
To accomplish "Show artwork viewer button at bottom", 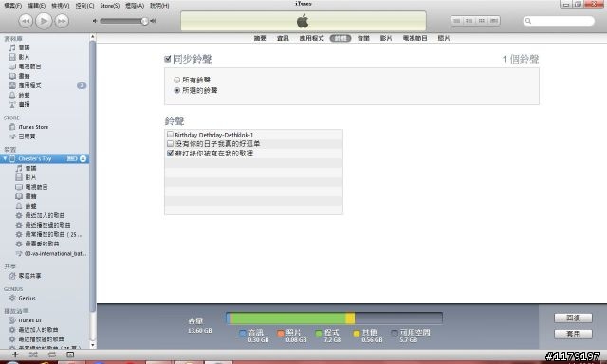I will (x=70, y=355).
